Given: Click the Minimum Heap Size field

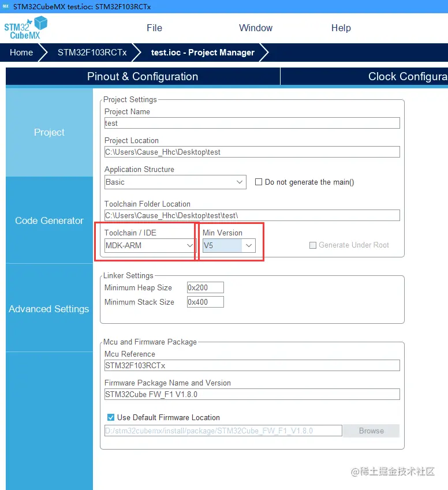Looking at the screenshot, I should [x=206, y=287].
